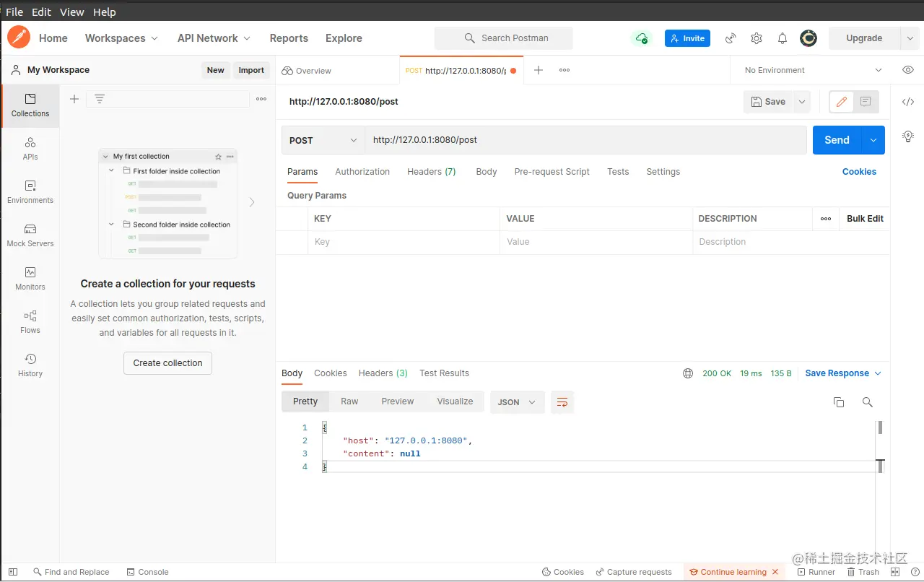The width and height of the screenshot is (924, 582).
Task: Open Mock Servers in the sidebar
Action: (x=30, y=235)
